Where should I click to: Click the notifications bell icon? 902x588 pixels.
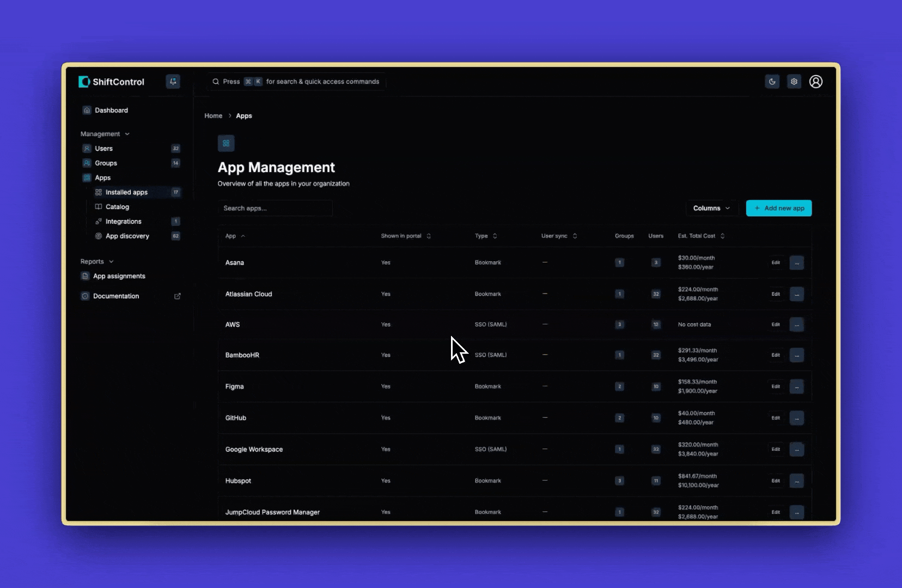[x=173, y=82]
